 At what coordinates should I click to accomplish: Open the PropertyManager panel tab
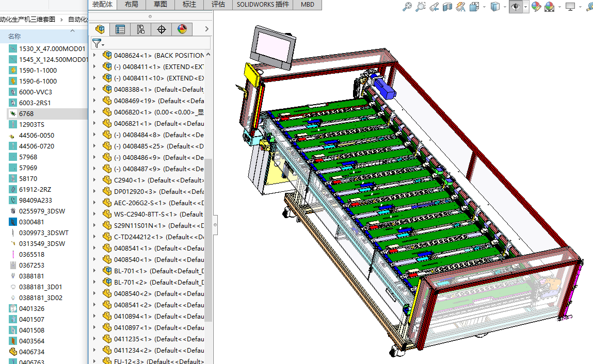pyautogui.click(x=120, y=29)
